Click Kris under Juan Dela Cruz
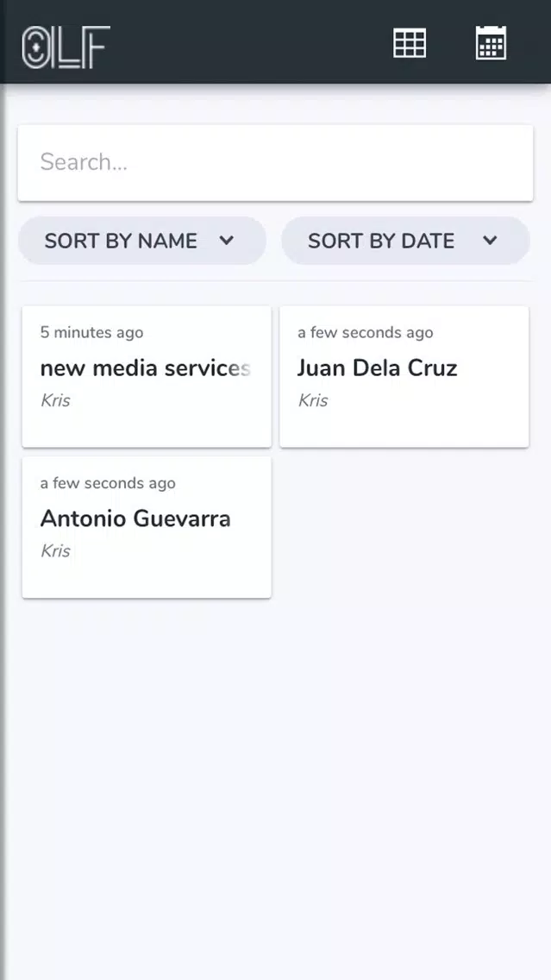Viewport: 551px width, 980px height. 313,400
